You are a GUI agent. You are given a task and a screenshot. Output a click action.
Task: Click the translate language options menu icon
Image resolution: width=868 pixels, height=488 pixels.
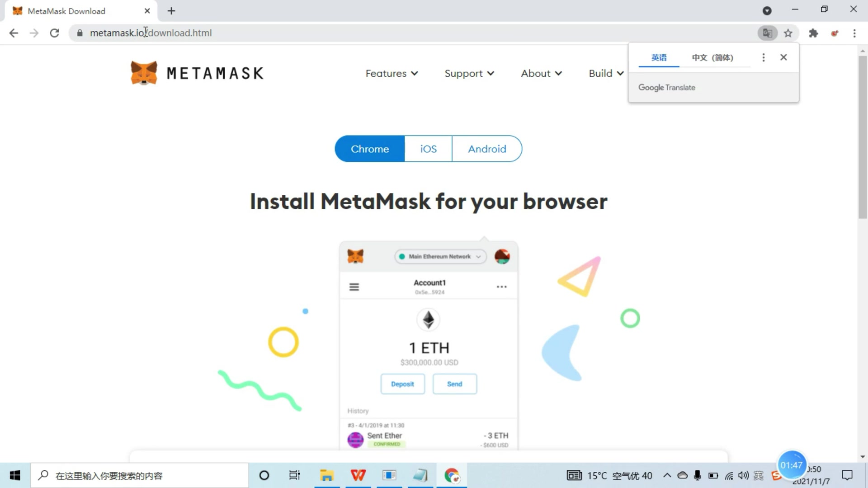(764, 57)
